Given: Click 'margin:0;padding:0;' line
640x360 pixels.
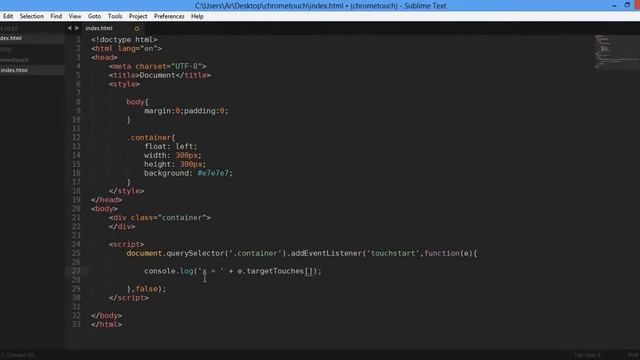Looking at the screenshot, I should (186, 111).
